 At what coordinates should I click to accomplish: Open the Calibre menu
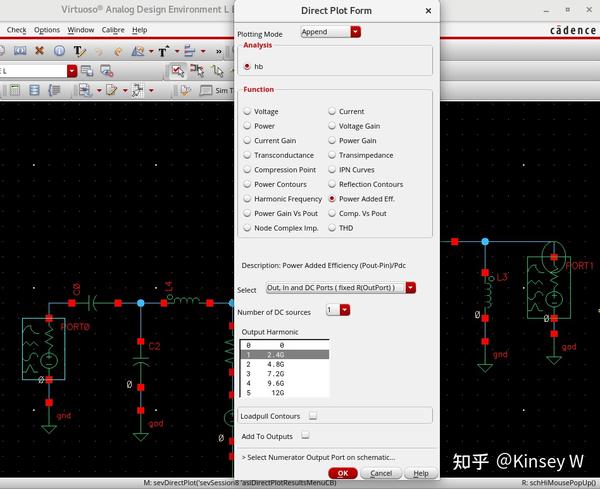[113, 30]
